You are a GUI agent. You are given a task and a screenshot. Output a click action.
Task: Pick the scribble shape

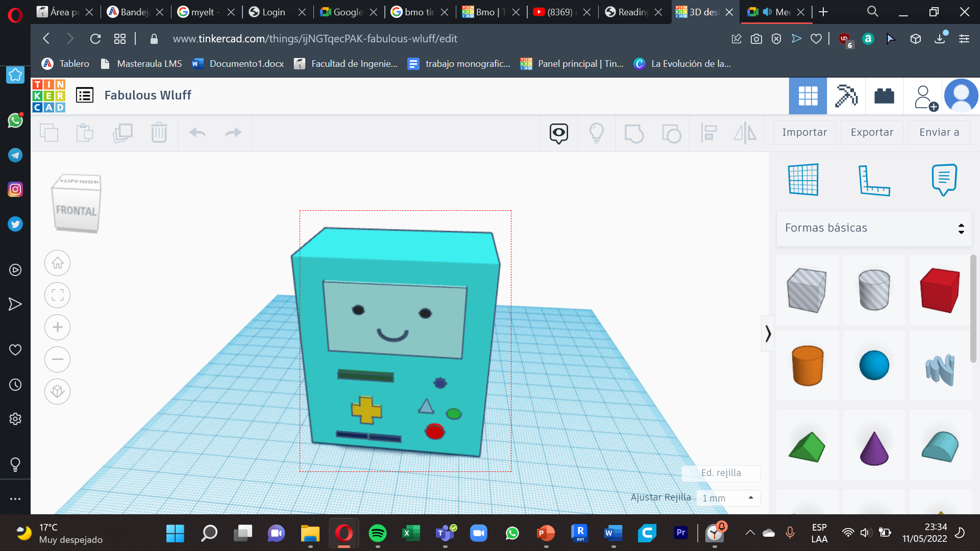pyautogui.click(x=940, y=369)
